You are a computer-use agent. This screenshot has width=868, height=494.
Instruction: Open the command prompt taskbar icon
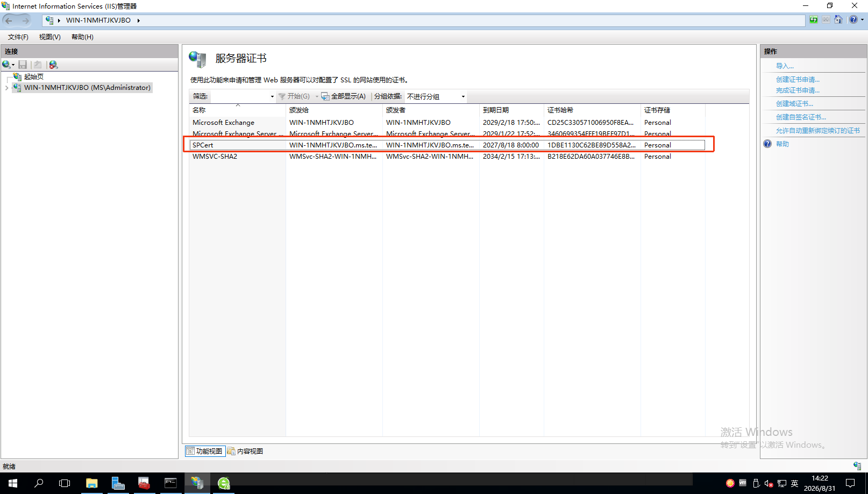tap(170, 483)
